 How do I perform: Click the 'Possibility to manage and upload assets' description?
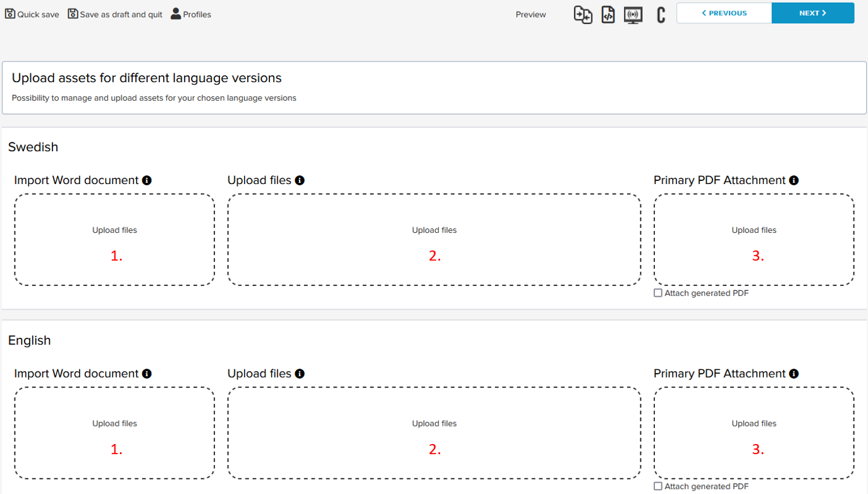[154, 98]
